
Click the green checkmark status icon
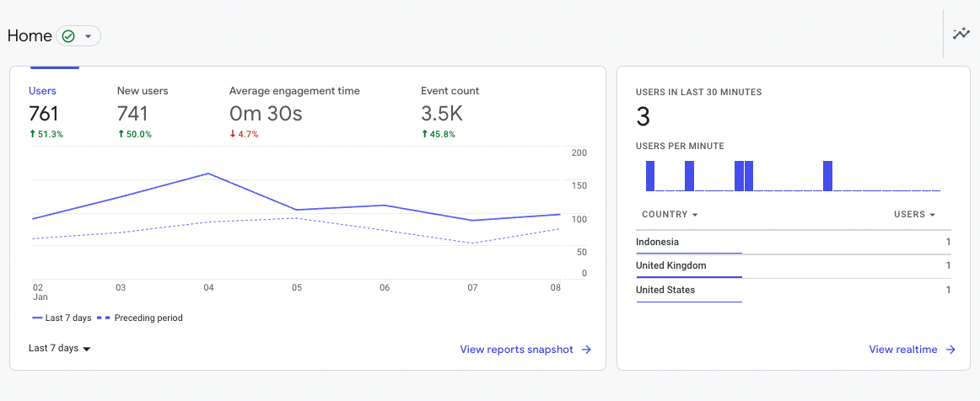69,36
